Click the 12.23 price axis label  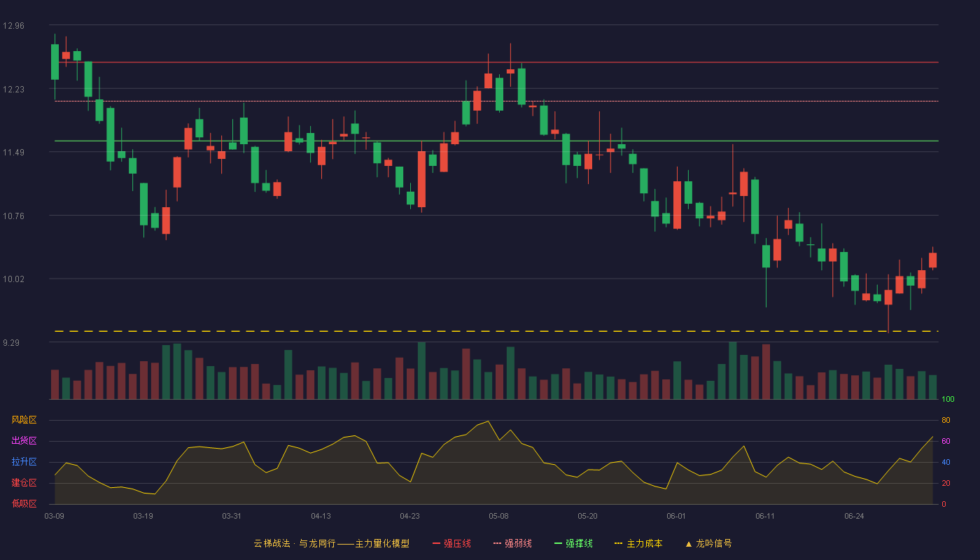(13, 90)
